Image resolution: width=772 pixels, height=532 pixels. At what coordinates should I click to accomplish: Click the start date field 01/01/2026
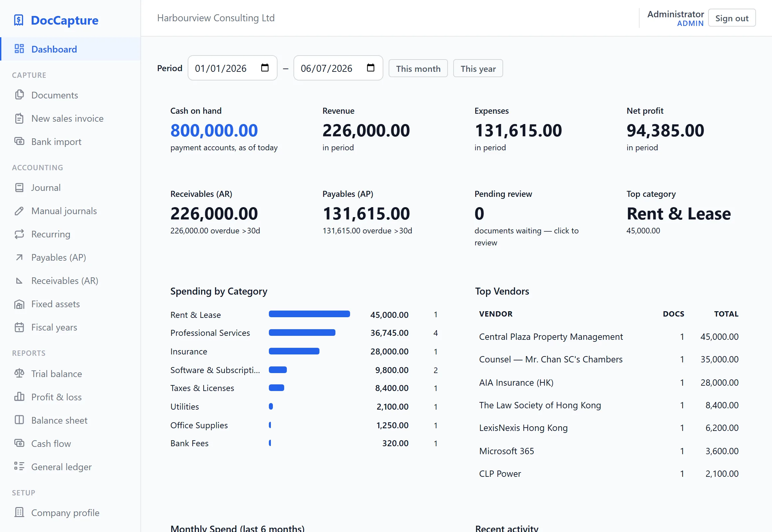click(233, 68)
